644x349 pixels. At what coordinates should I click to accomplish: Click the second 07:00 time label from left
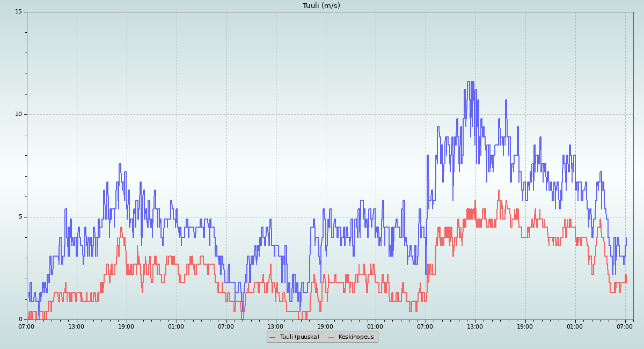[x=226, y=326]
